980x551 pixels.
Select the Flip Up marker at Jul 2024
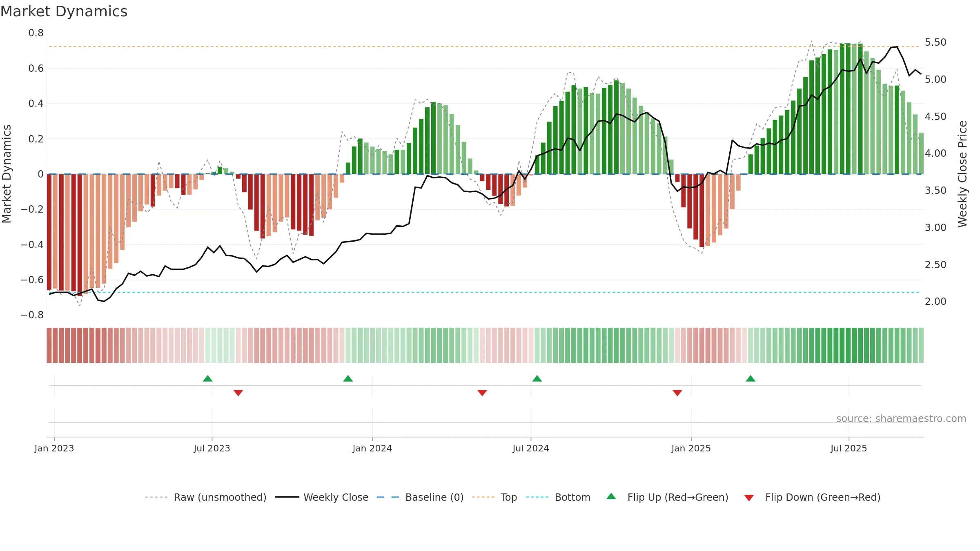(537, 378)
